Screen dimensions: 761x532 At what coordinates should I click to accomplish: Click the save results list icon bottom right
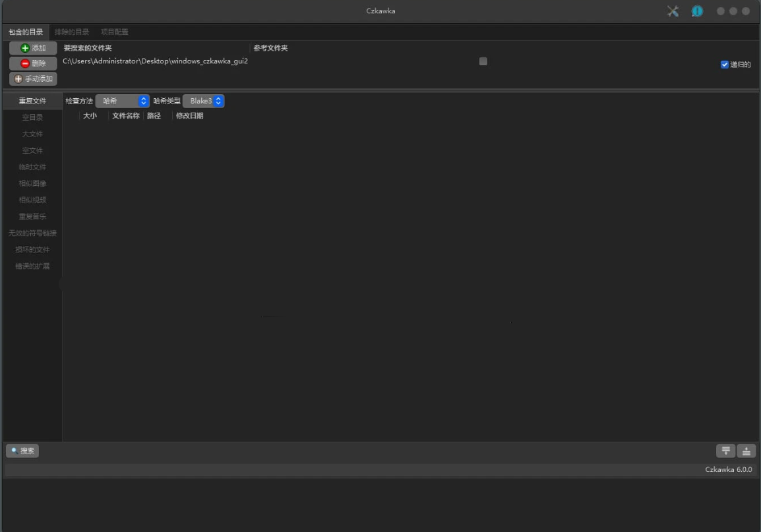coord(725,450)
